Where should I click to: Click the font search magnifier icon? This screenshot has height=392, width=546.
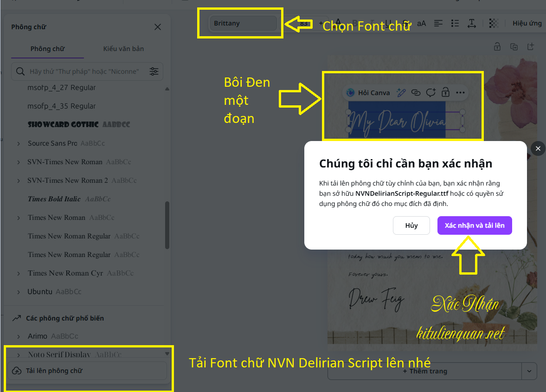pyautogui.click(x=20, y=71)
